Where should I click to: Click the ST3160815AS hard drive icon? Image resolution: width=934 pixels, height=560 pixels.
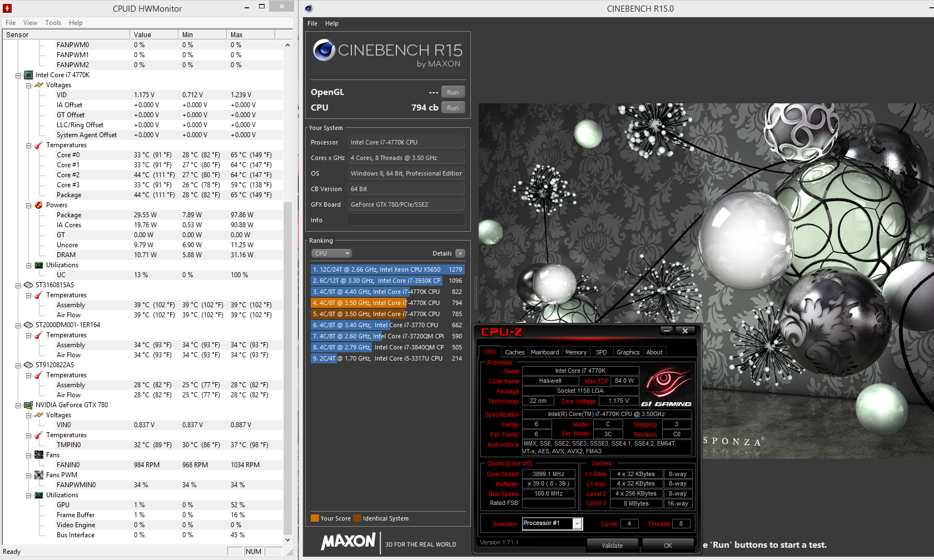28,285
